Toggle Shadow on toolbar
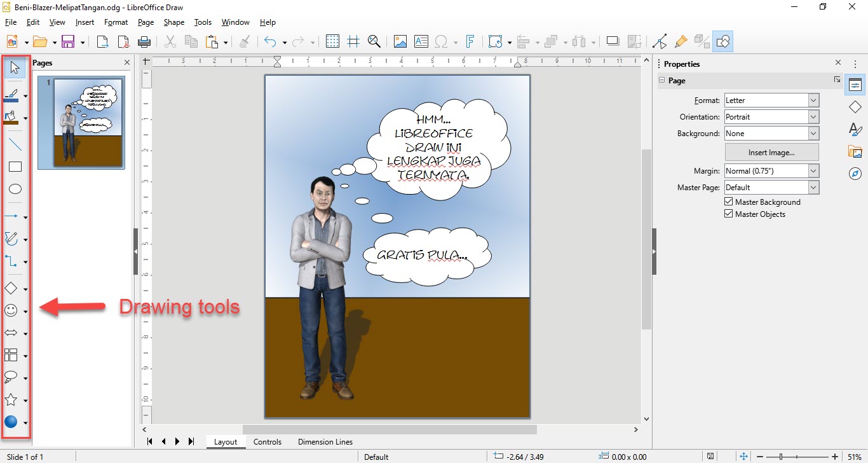 click(613, 42)
